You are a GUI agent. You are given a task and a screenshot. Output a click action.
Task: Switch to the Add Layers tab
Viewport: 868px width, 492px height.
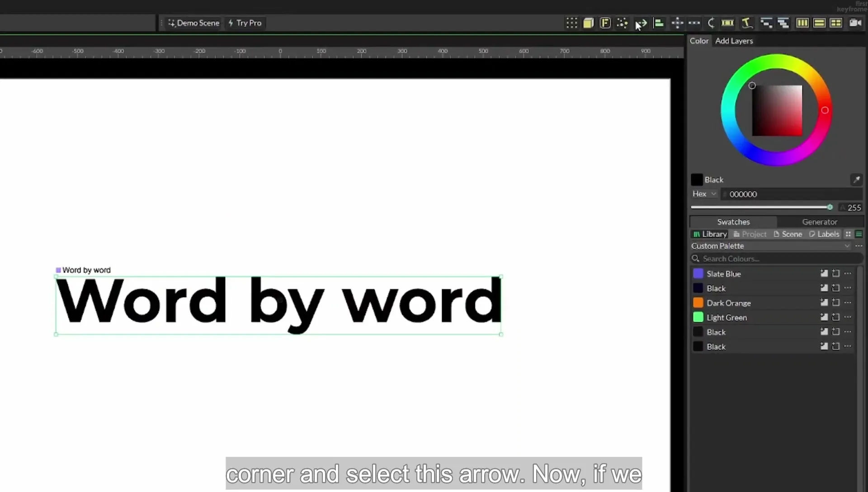[734, 41]
